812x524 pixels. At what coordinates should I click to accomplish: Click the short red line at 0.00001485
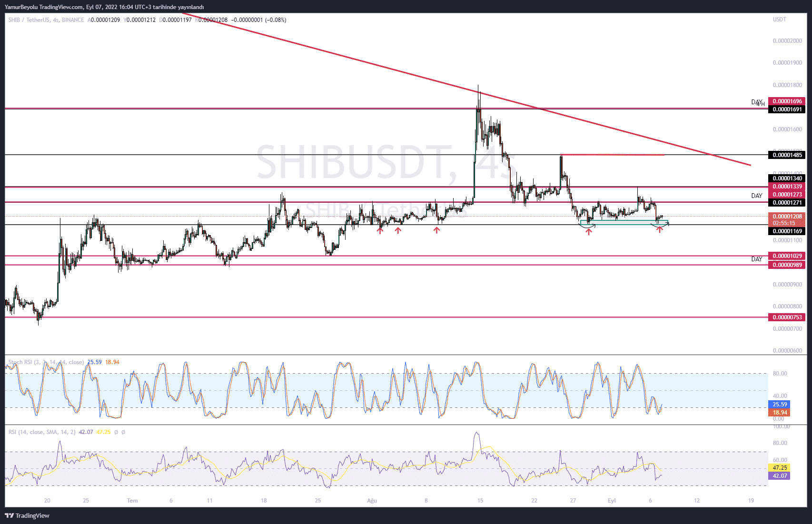point(613,155)
